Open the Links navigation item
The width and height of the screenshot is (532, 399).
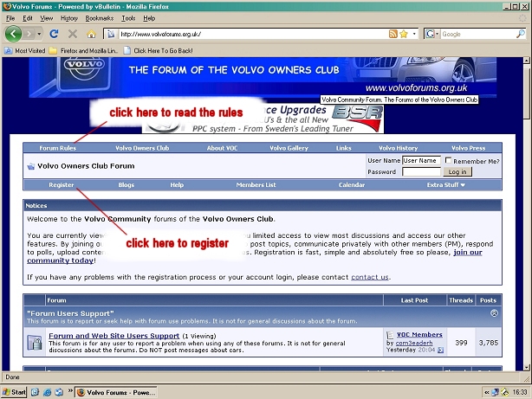pos(344,148)
